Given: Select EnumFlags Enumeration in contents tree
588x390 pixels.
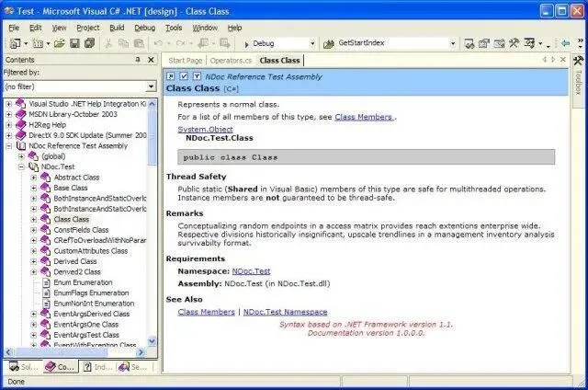Looking at the screenshot, I should 91,293.
